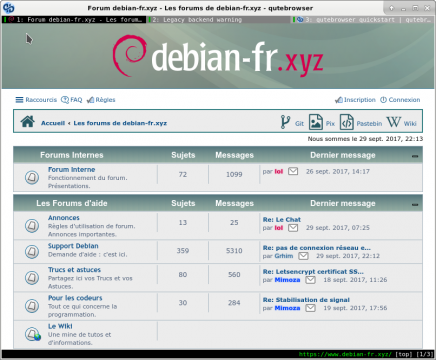Open Re: Stabilisation de signal topic
The height and width of the screenshot is (360, 436).
[306, 300]
